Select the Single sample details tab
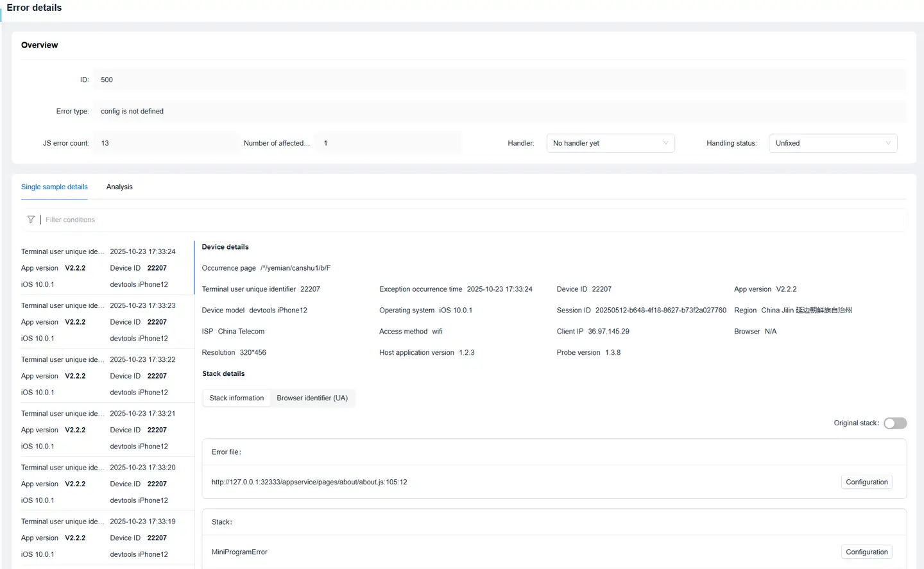This screenshot has width=924, height=569. pyautogui.click(x=55, y=187)
